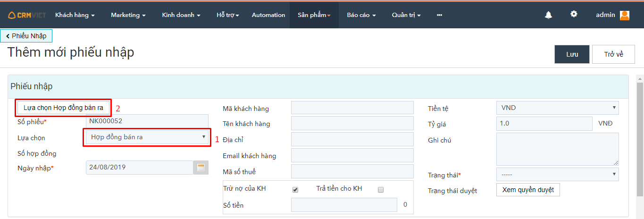Open the more menu (three dots)
This screenshot has height=219, width=644.
440,15
